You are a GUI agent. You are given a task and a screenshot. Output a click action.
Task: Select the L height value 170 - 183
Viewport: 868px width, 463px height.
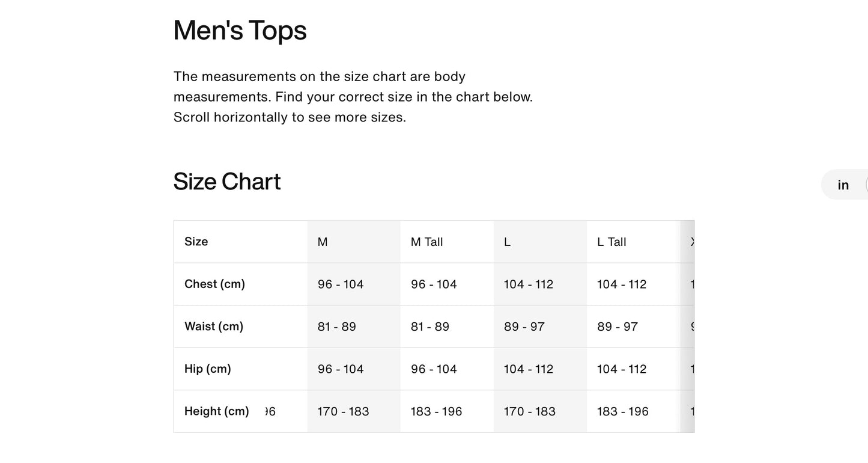(530, 411)
